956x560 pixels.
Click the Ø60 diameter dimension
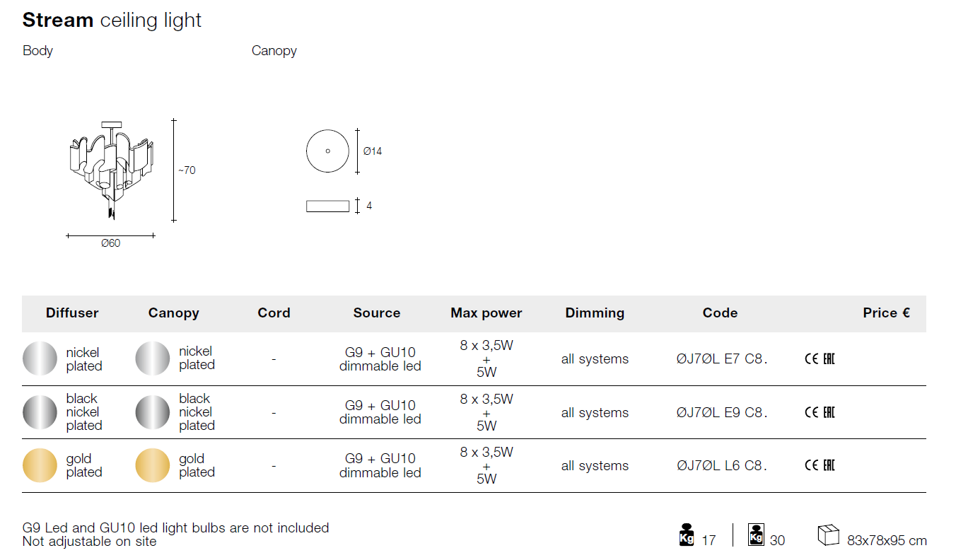[110, 243]
